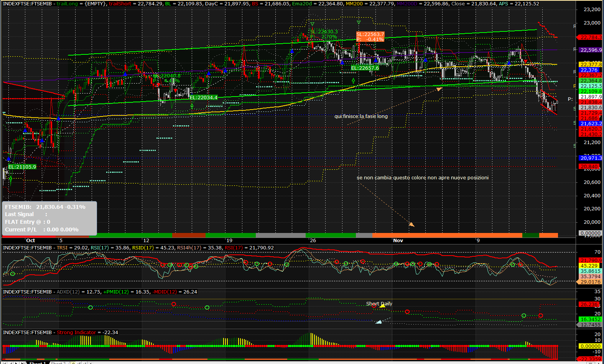Viewport: 604px width, 364px height.
Task: Click the red 22,784.3 price axis marker
Action: point(589,37)
